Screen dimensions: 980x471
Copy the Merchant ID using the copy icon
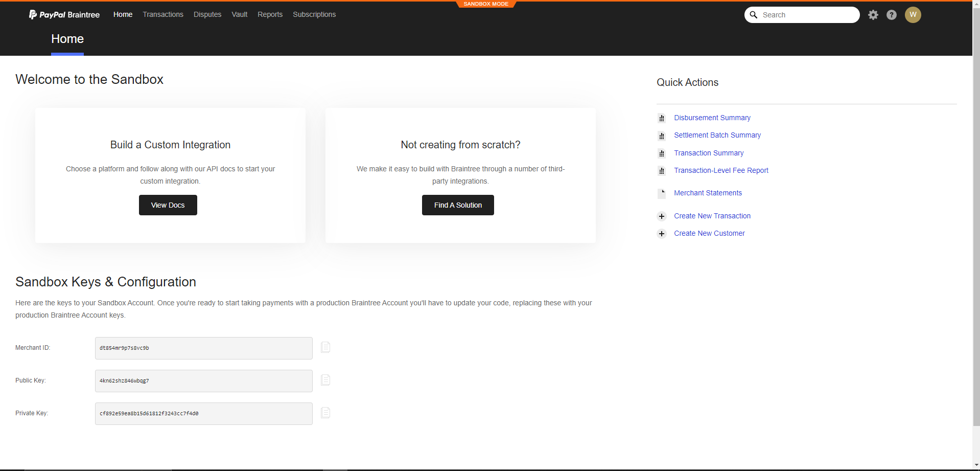tap(325, 347)
